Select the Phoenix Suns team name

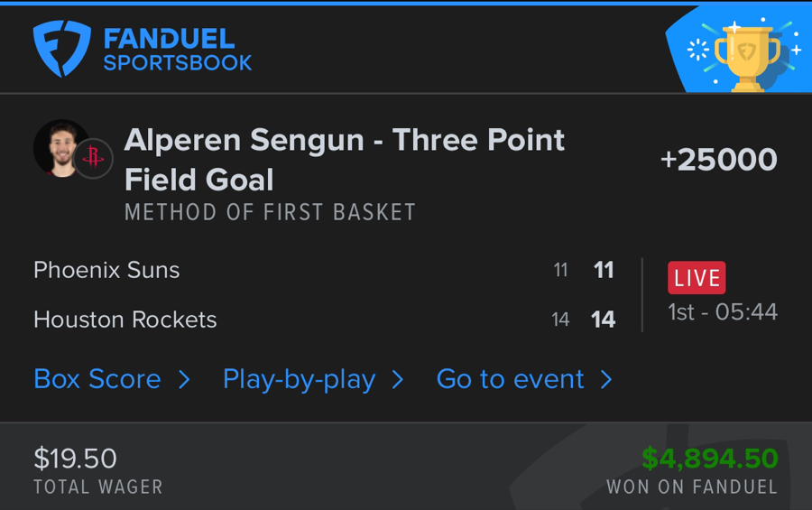pyautogui.click(x=106, y=270)
